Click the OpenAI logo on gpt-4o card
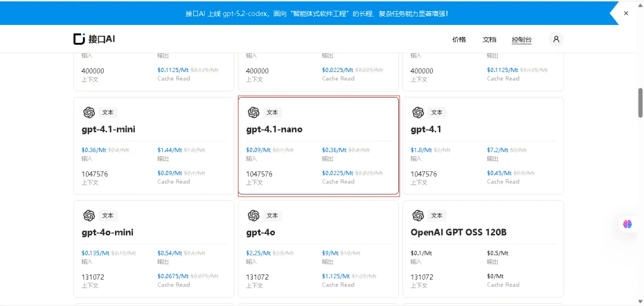644x306 pixels. pyautogui.click(x=253, y=216)
